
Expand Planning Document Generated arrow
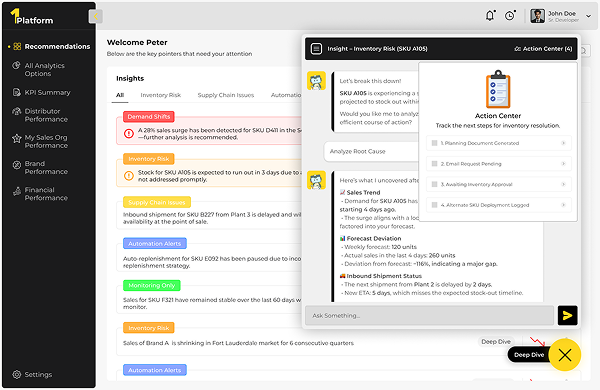coord(563,143)
